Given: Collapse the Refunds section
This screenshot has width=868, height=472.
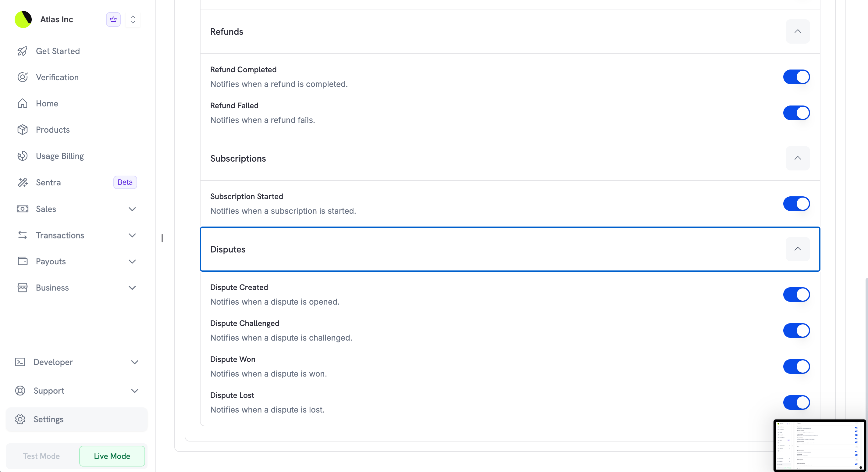Looking at the screenshot, I should (798, 31).
